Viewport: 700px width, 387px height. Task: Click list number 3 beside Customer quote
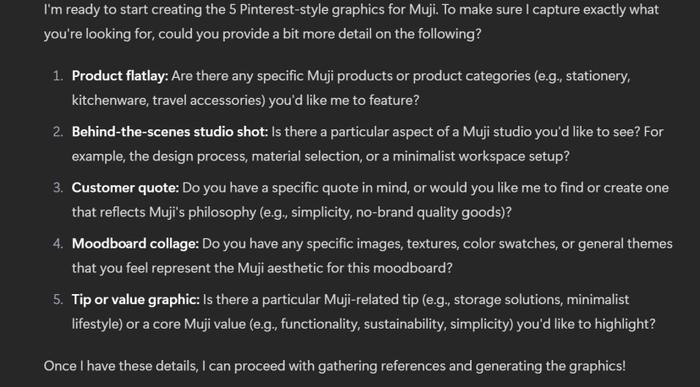(58, 188)
